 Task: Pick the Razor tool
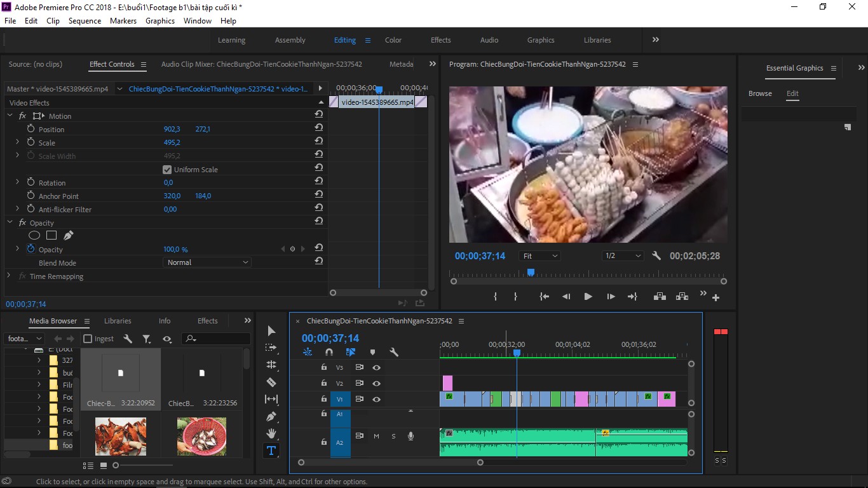click(271, 382)
